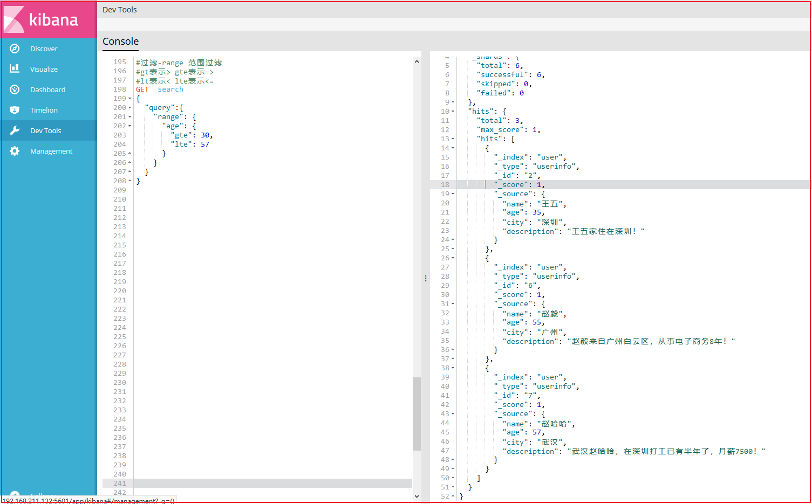Go to Timelion in sidebar
Screen dimensions: 812x504
pyautogui.click(x=44, y=110)
